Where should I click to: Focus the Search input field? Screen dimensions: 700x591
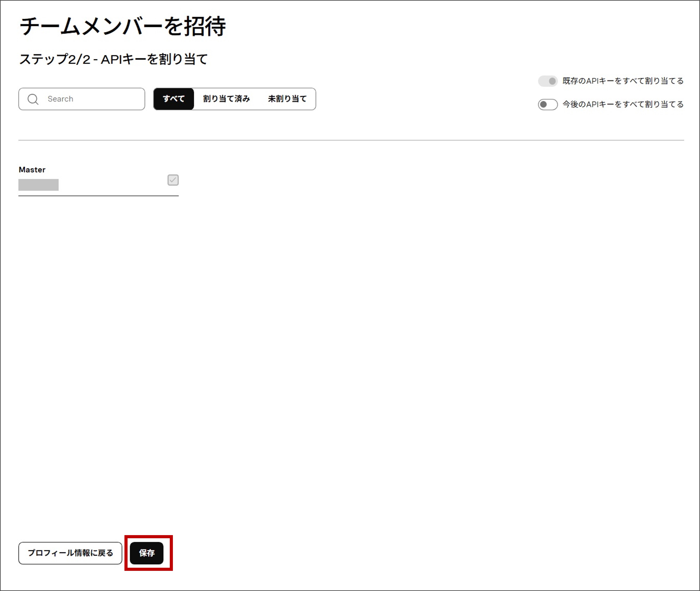tap(82, 99)
